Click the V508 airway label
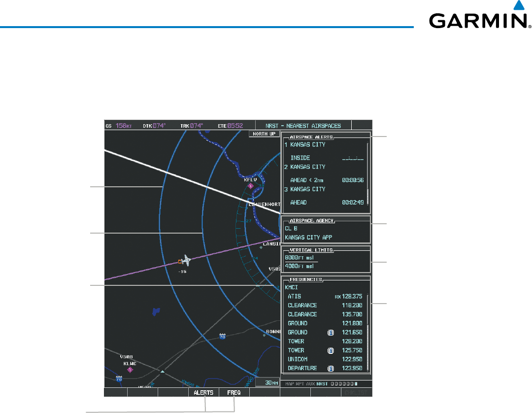Viewport: 532px width, 413px height. pos(126,357)
